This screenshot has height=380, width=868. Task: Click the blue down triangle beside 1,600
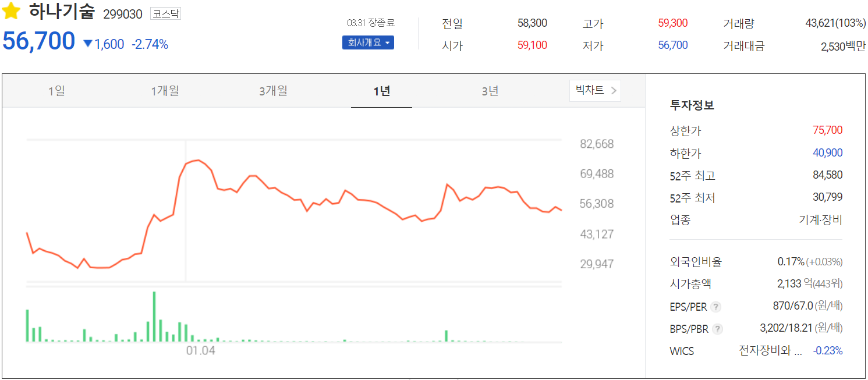coord(88,44)
